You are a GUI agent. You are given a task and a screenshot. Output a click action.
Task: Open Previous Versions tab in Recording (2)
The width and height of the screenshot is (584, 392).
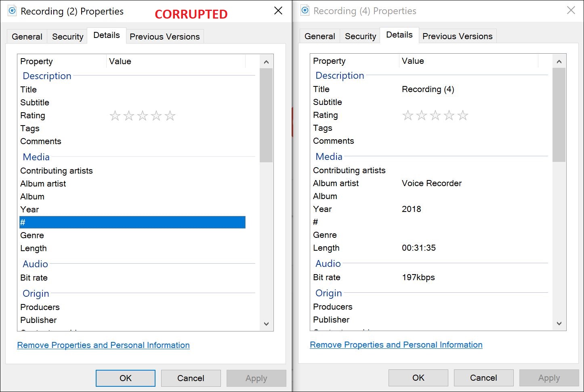coord(164,37)
